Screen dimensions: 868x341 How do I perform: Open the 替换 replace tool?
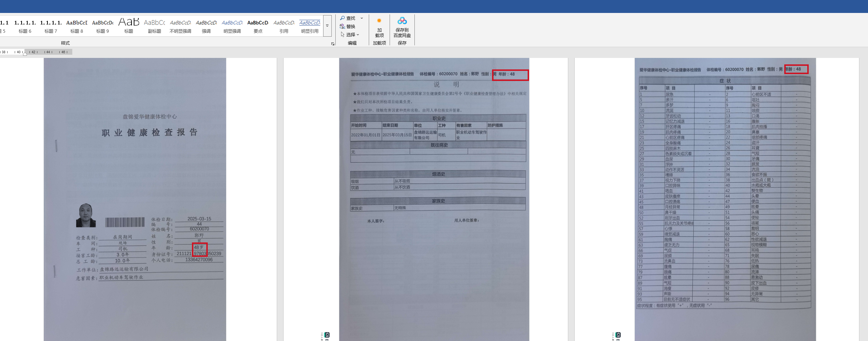tap(347, 26)
